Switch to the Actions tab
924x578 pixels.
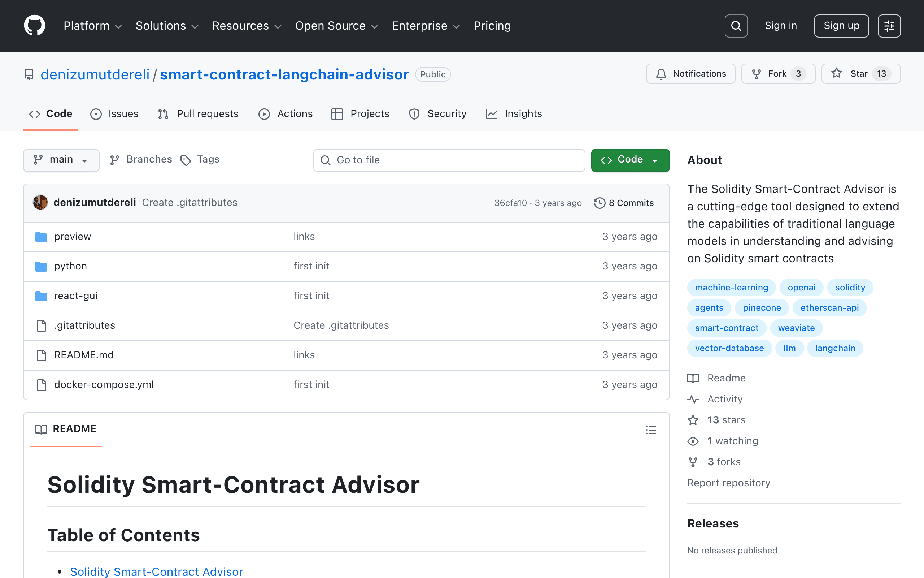click(x=286, y=114)
